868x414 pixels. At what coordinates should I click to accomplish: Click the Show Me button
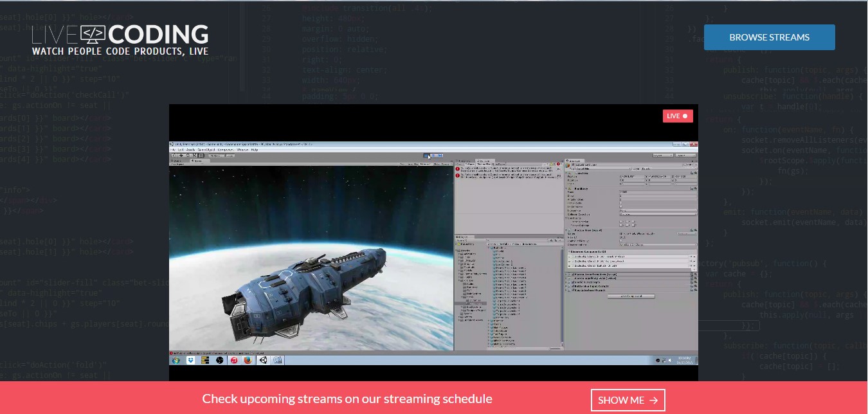point(628,400)
